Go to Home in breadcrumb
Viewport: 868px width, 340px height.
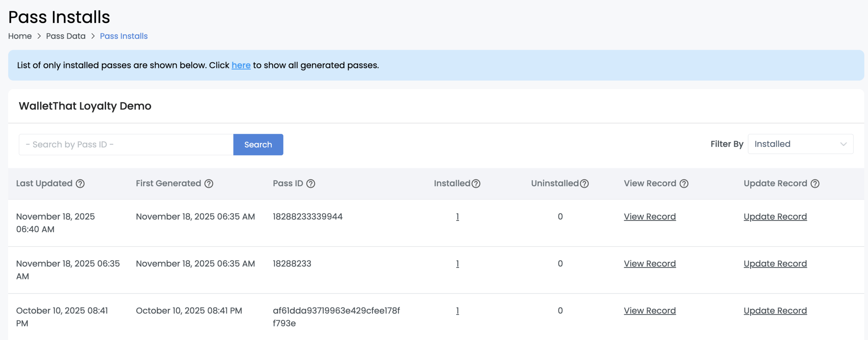(x=20, y=36)
